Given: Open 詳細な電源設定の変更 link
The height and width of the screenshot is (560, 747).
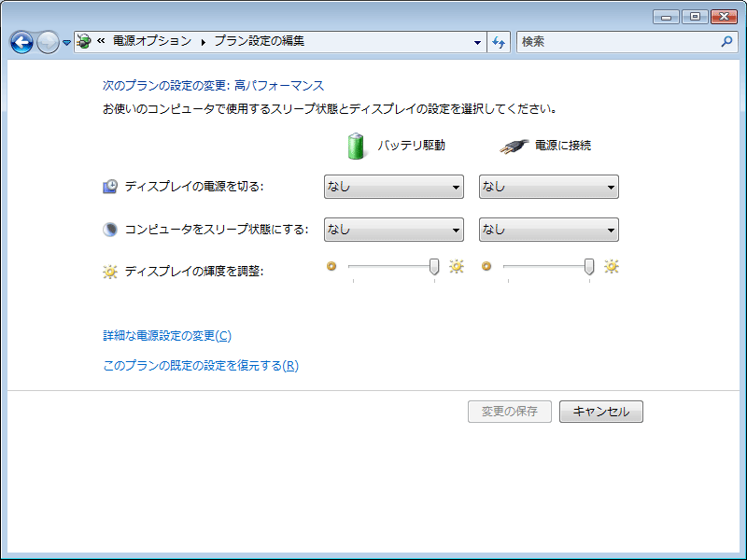Looking at the screenshot, I should pos(167,336).
